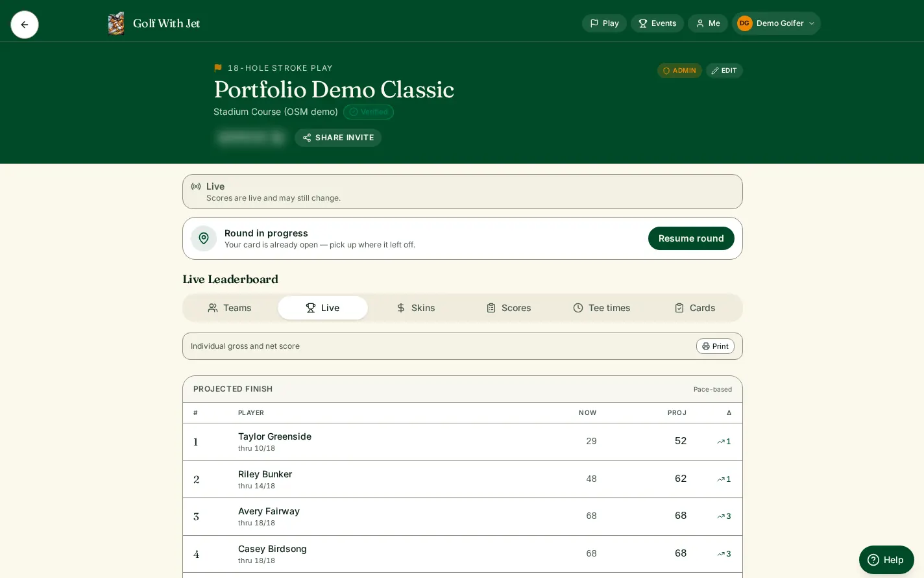Click the PROJ column header

click(x=677, y=413)
